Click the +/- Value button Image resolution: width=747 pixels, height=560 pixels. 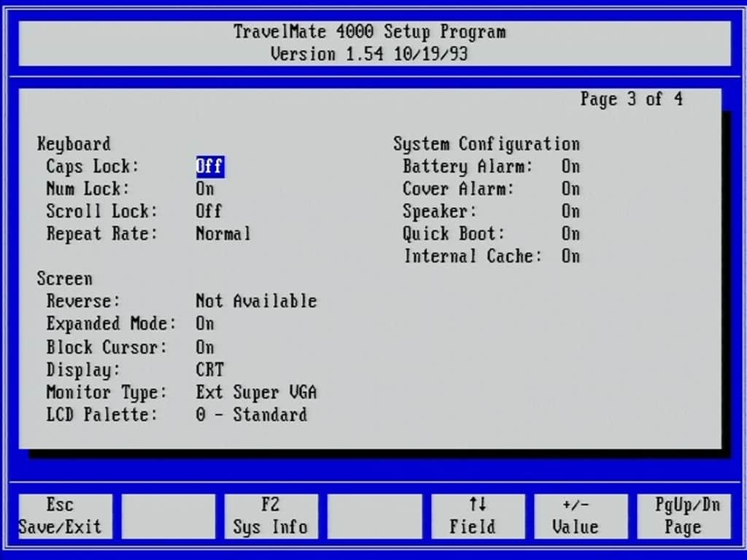(581, 516)
